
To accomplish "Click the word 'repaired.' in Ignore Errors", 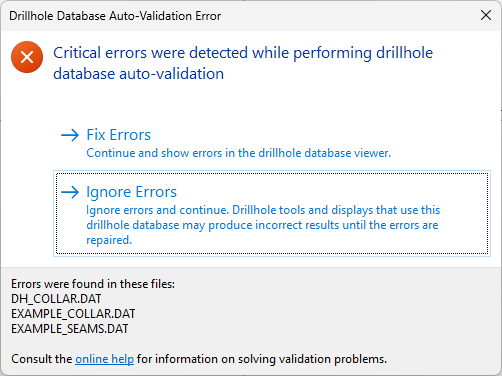I will point(109,240).
